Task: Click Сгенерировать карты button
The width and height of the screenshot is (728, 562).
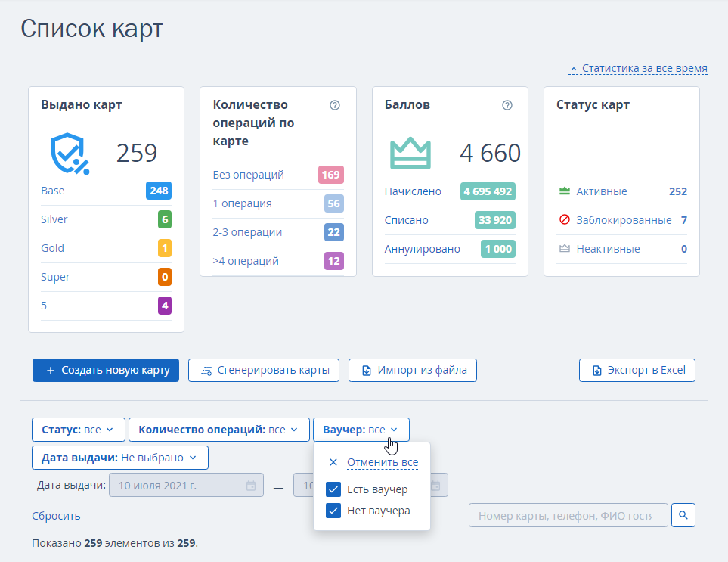Action: 264,370
